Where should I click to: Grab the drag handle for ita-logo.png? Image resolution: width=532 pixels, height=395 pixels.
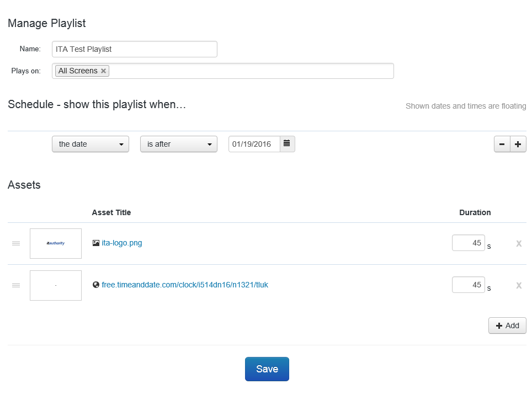coord(16,243)
